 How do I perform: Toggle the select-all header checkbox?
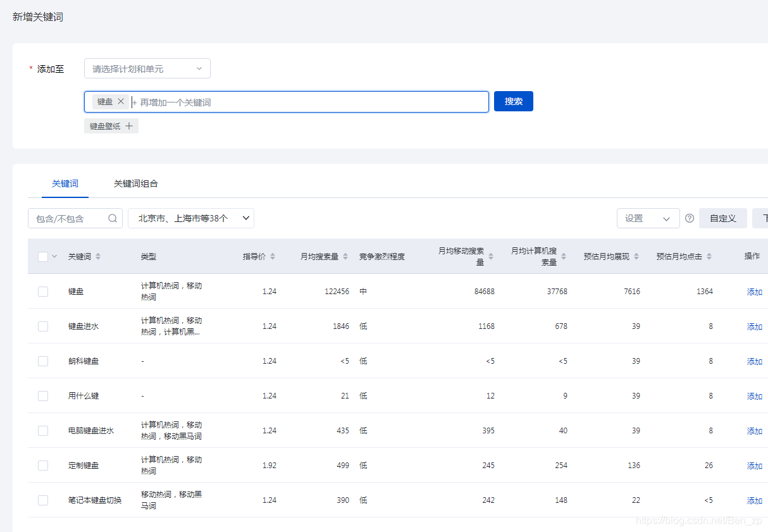(x=43, y=256)
